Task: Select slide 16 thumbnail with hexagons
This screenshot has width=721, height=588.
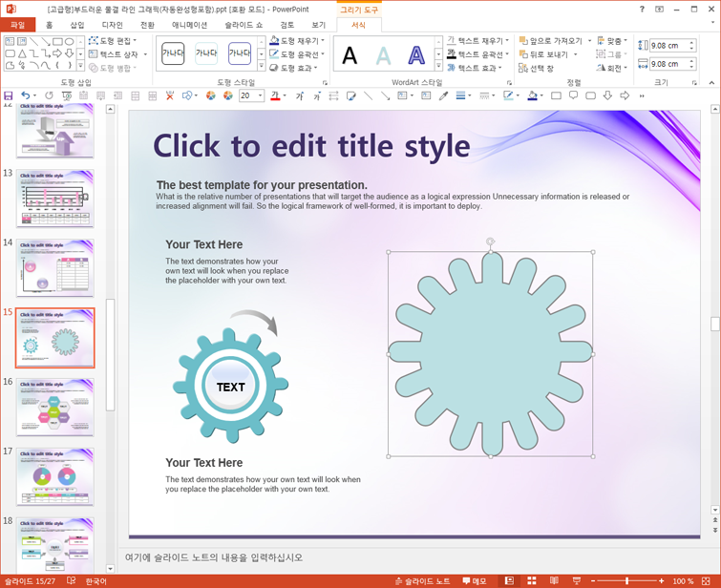Action: click(55, 408)
